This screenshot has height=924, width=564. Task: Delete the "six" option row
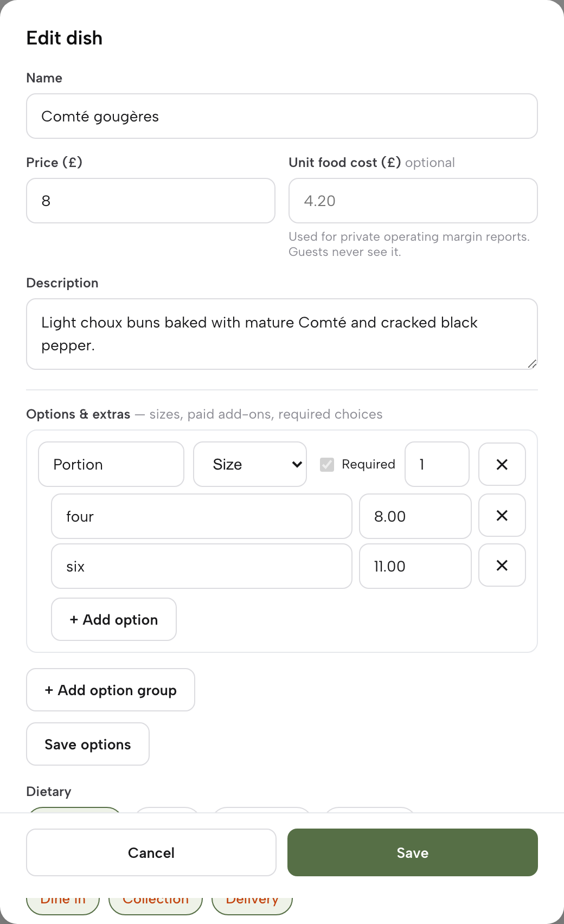coord(502,566)
